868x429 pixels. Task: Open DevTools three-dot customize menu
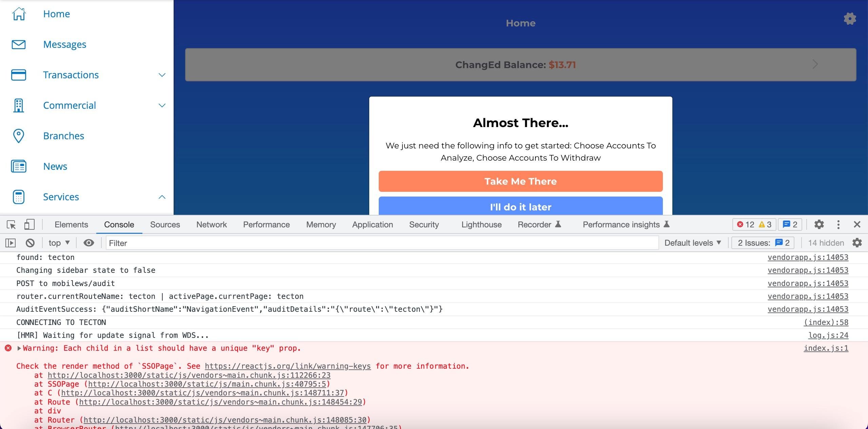tap(838, 224)
